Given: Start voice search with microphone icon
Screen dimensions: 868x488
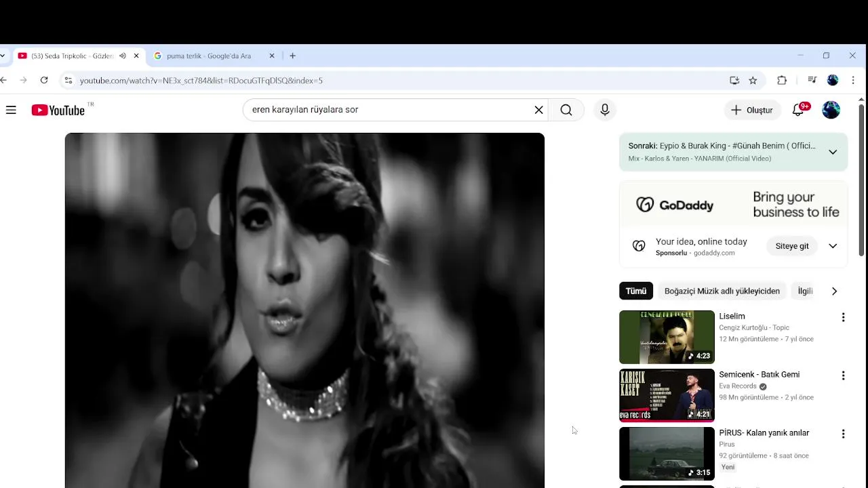Looking at the screenshot, I should tap(605, 110).
